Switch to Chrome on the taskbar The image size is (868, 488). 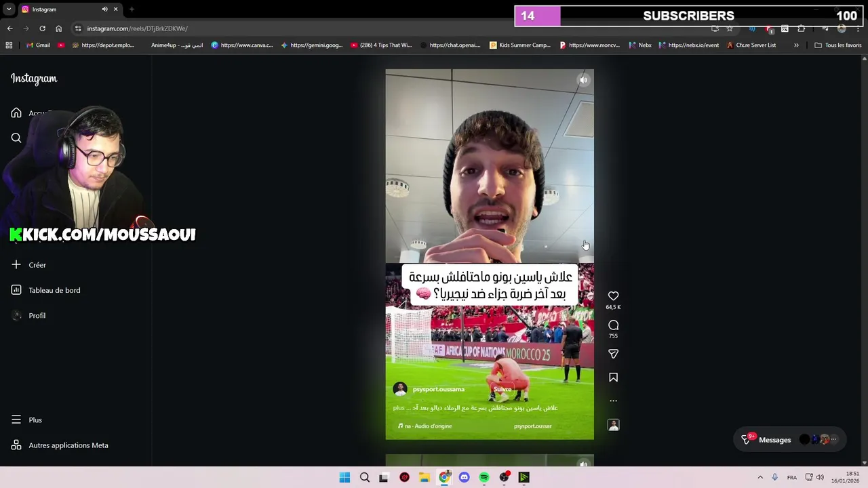(x=444, y=478)
